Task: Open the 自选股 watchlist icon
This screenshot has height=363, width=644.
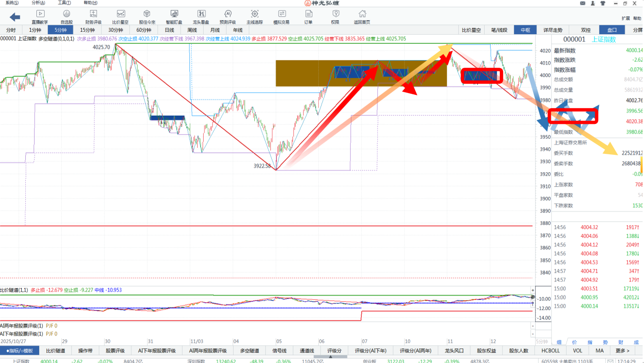Action: [x=67, y=17]
